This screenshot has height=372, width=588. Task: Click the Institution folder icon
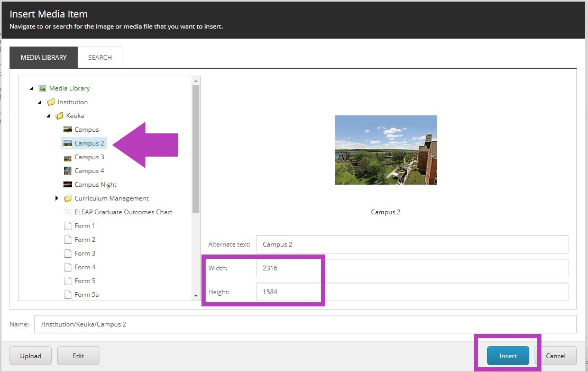[x=51, y=102]
